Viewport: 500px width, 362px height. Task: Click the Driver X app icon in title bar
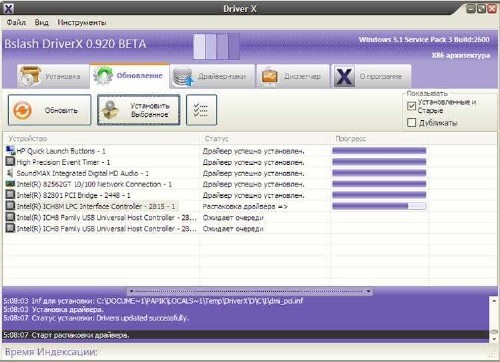pyautogui.click(x=8, y=8)
